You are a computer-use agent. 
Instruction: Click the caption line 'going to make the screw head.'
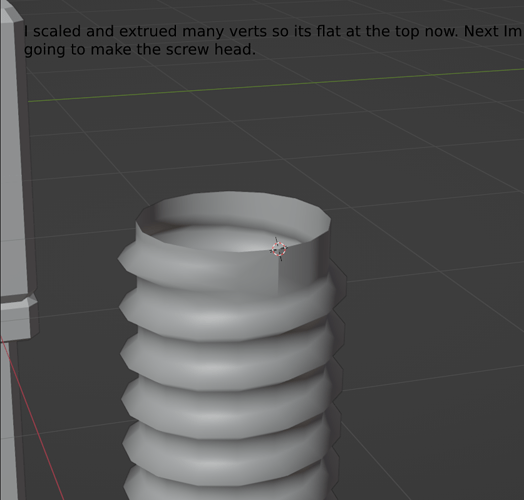coord(140,49)
